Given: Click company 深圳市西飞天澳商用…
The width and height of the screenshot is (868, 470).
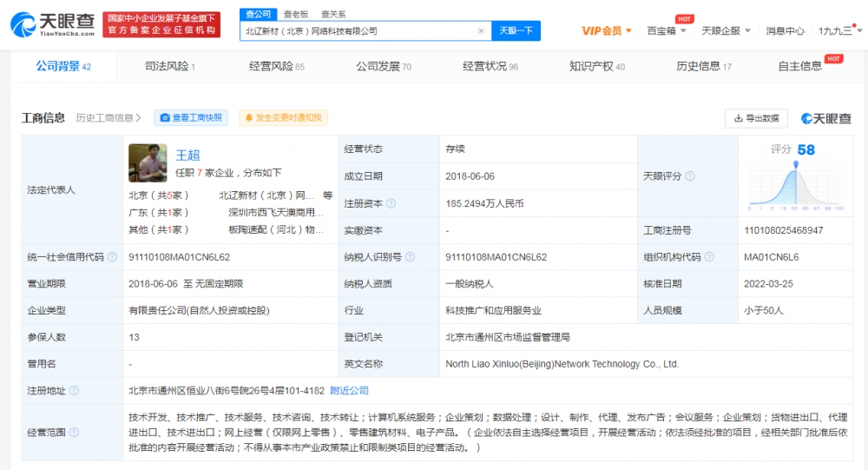Looking at the screenshot, I should pos(276,213).
